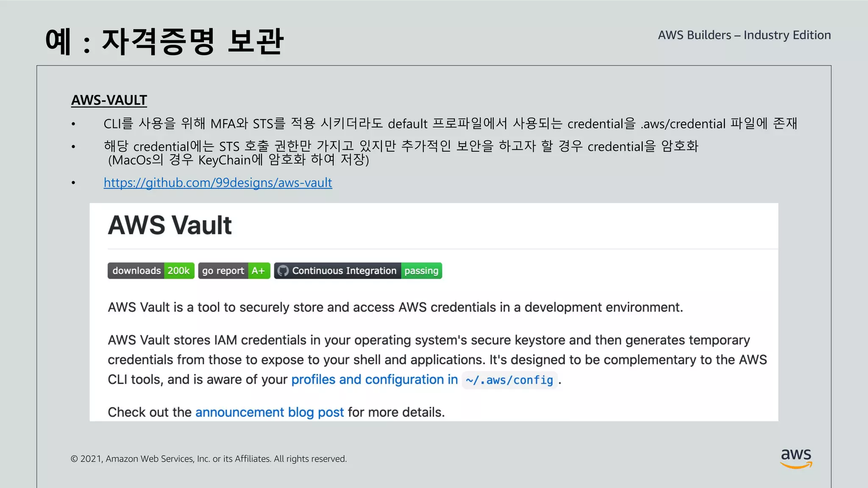
Task: Open the github.com/99designs/aws-vault link
Action: pyautogui.click(x=218, y=183)
